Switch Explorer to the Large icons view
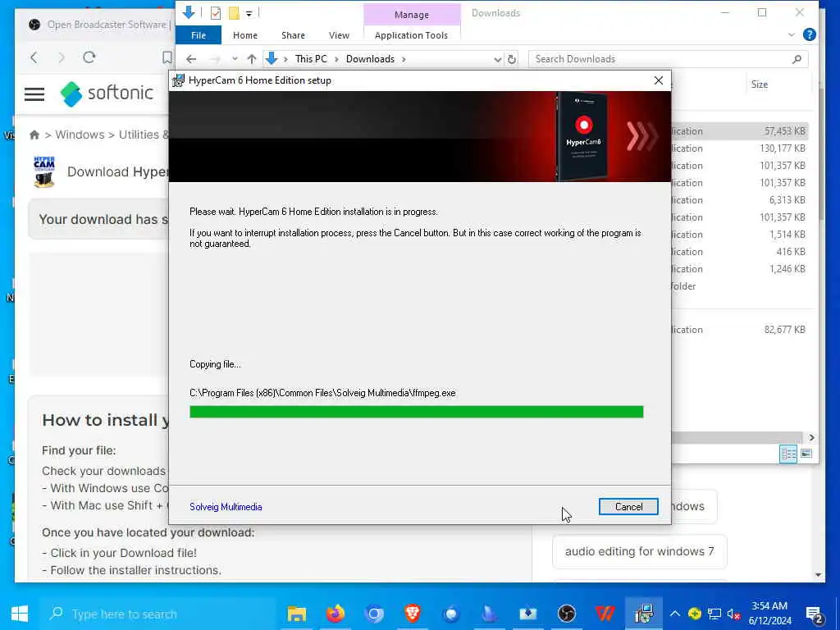 (806, 454)
